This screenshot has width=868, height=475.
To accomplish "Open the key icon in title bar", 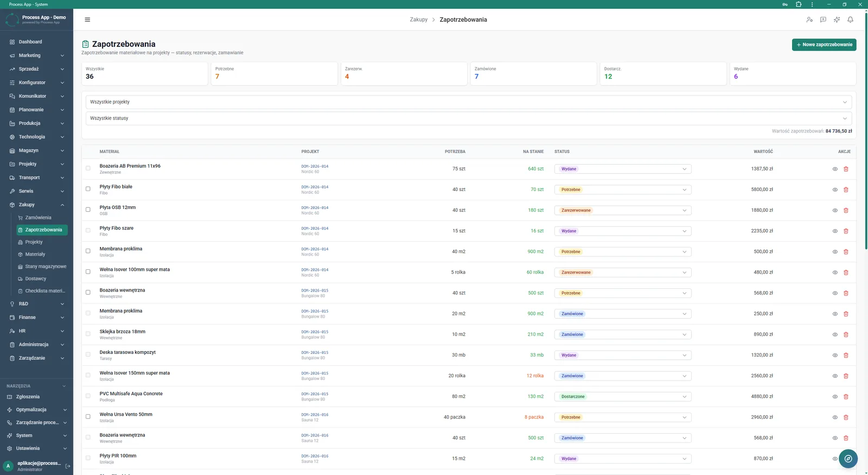I will pos(785,4).
